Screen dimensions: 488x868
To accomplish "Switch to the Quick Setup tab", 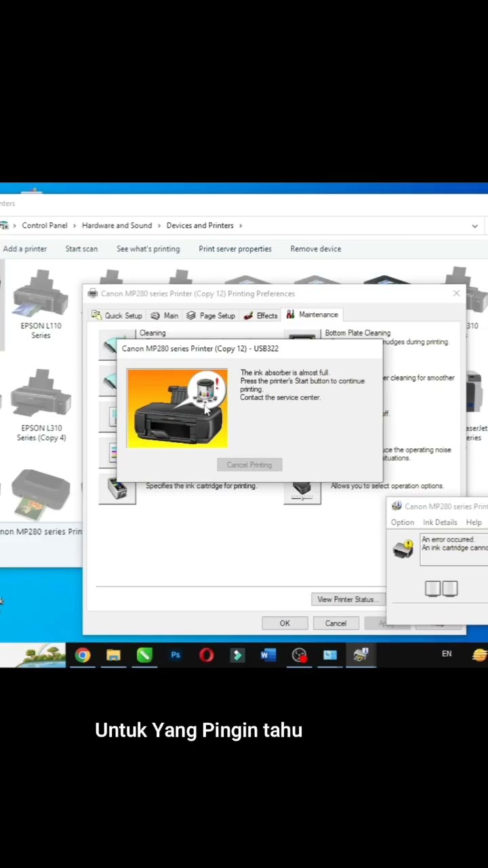I will pos(117,315).
